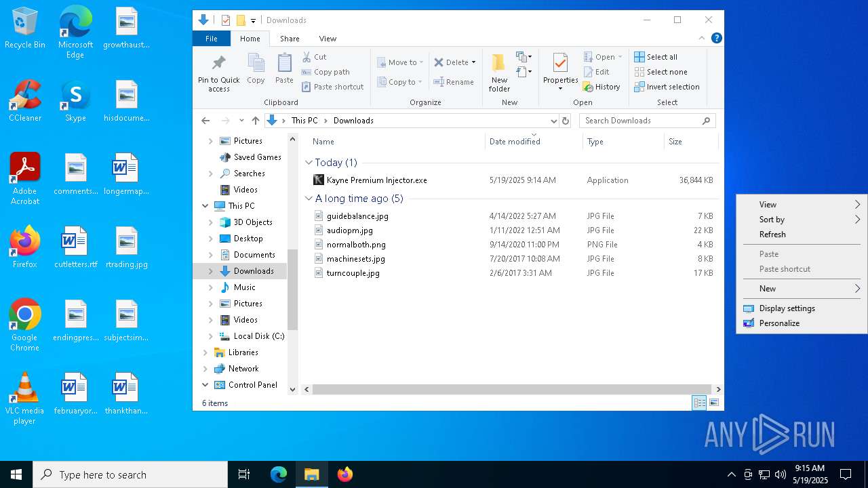Sort by Date modified column
Screen dimensions: 868x488
[x=534, y=142]
